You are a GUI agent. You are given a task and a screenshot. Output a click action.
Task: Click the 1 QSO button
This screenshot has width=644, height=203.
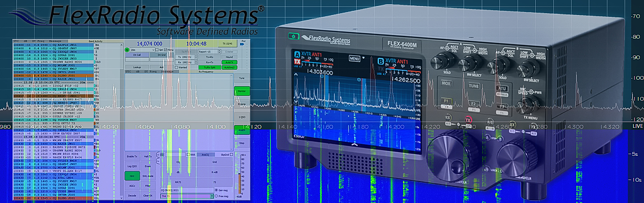pyautogui.click(x=242, y=117)
